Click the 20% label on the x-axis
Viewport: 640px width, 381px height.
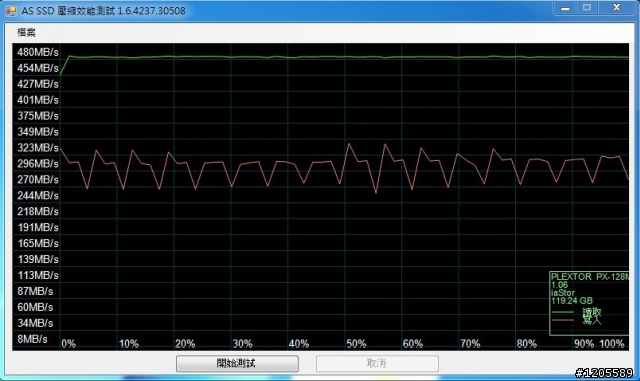(x=185, y=344)
